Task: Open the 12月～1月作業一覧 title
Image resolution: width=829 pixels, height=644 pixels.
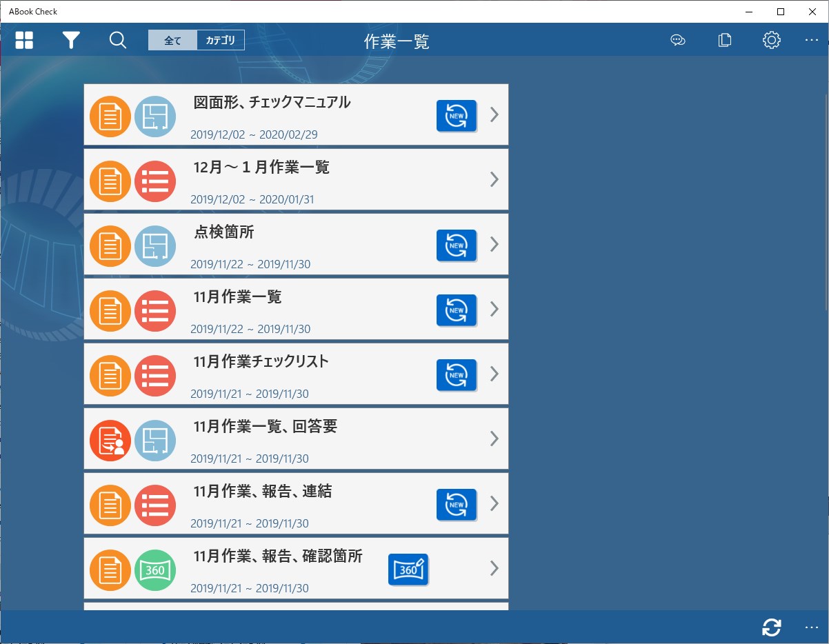Action: pos(262,168)
